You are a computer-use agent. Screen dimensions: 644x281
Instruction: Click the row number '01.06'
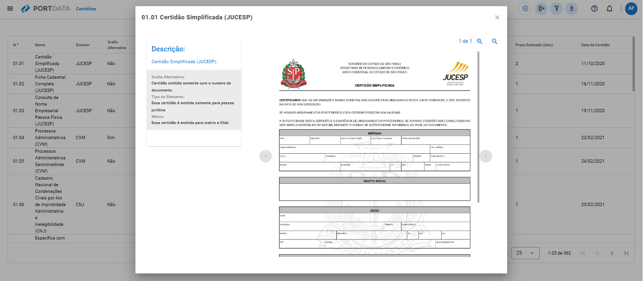coord(18,205)
